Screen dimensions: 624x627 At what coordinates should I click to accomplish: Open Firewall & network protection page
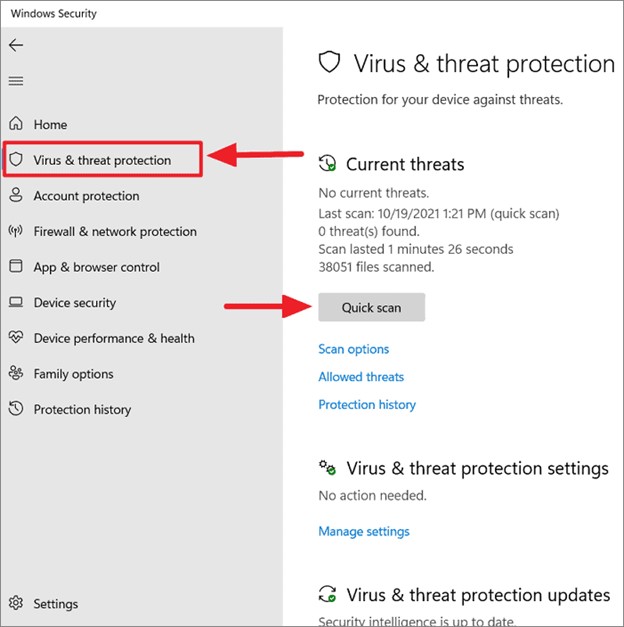click(x=115, y=232)
